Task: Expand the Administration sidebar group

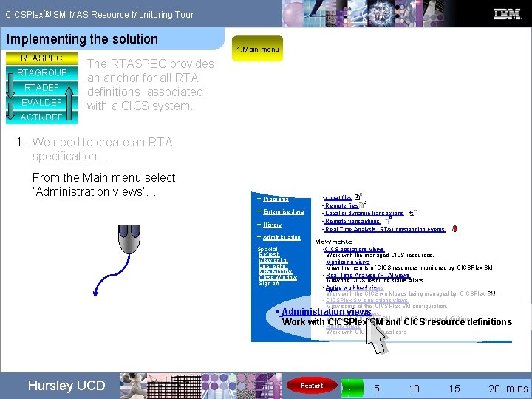Action: (x=279, y=237)
